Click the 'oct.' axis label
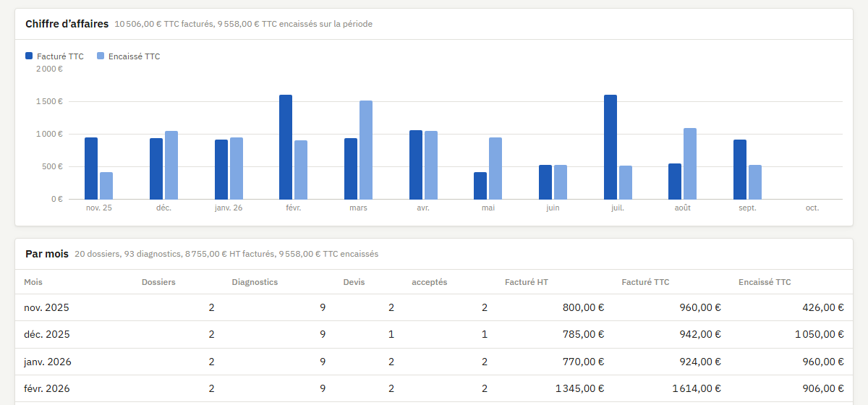 [812, 208]
